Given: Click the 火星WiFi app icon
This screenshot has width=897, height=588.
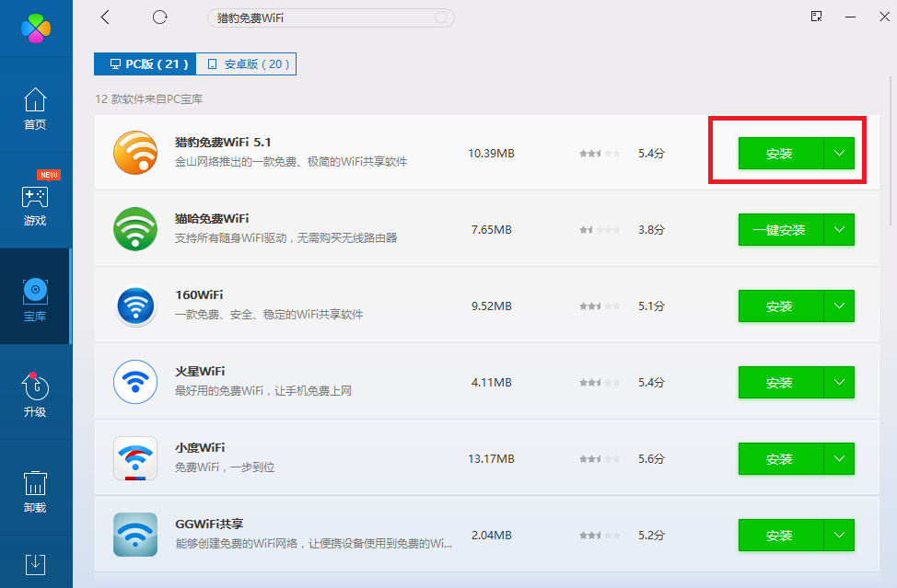Looking at the screenshot, I should coord(135,382).
